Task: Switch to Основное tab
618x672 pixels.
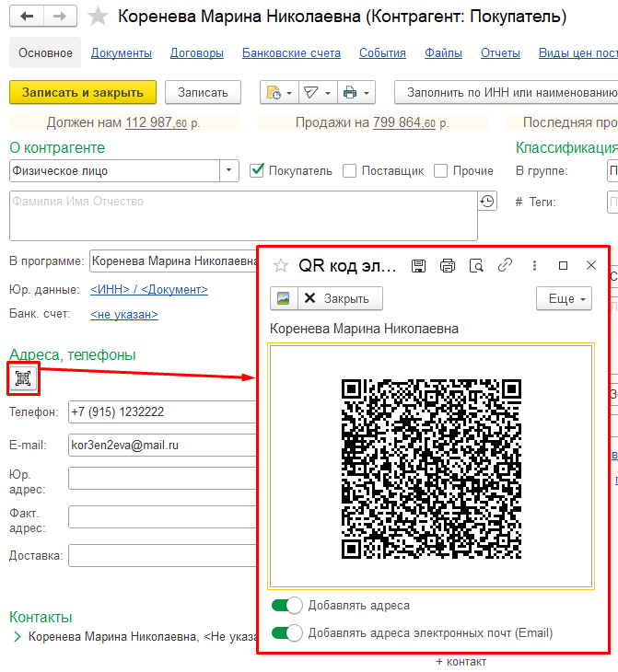Action: [45, 53]
